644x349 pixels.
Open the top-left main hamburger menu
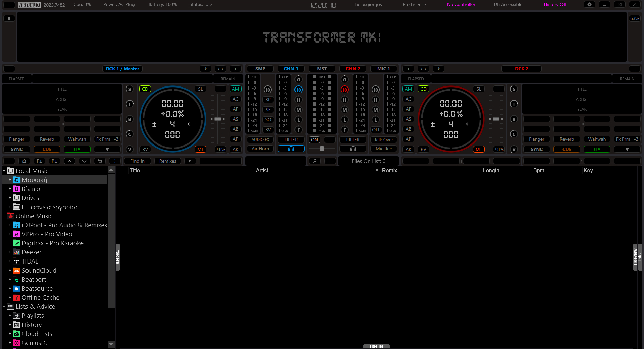pos(9,5)
